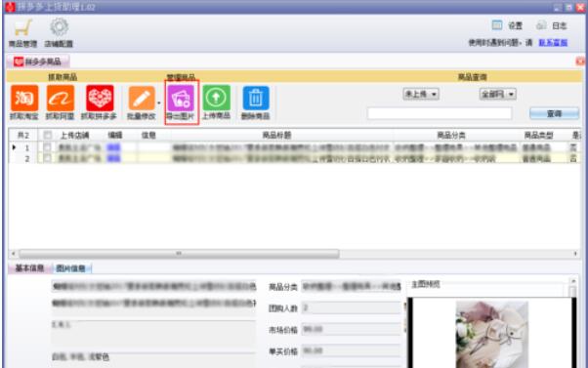The width and height of the screenshot is (588, 368).
Task: Toggle the select-all checkbox in table header
Action: 47,135
